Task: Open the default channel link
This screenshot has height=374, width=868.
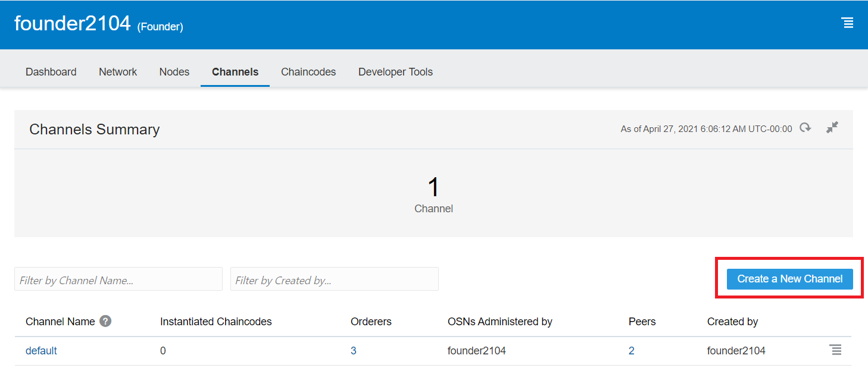Action: tap(41, 351)
